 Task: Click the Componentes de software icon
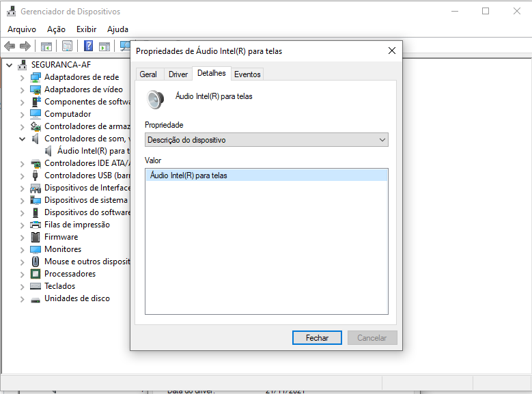point(36,102)
